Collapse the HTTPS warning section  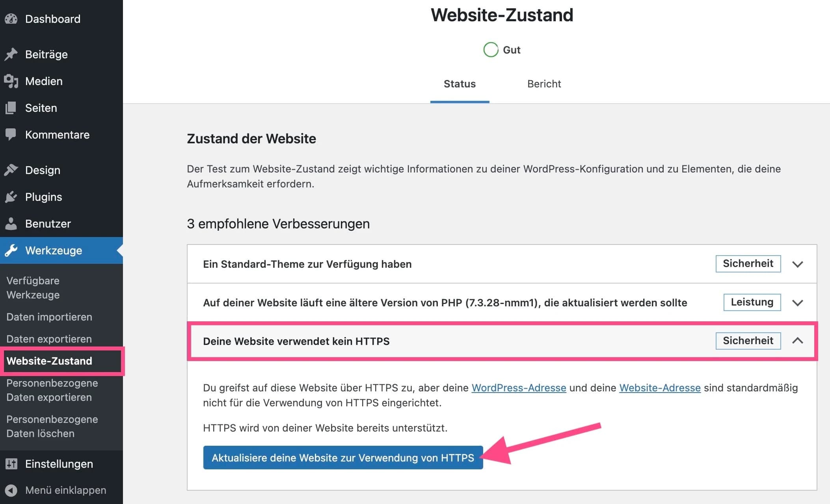(798, 341)
